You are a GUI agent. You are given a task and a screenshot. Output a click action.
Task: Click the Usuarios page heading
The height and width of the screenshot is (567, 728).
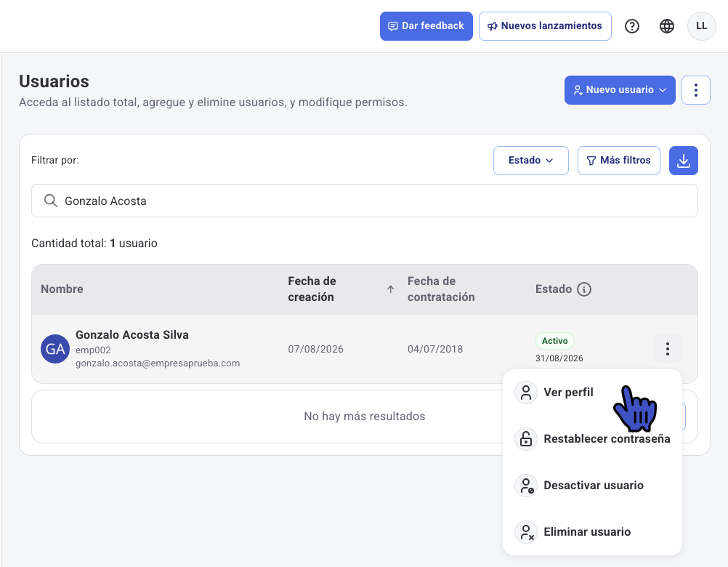pos(54,81)
